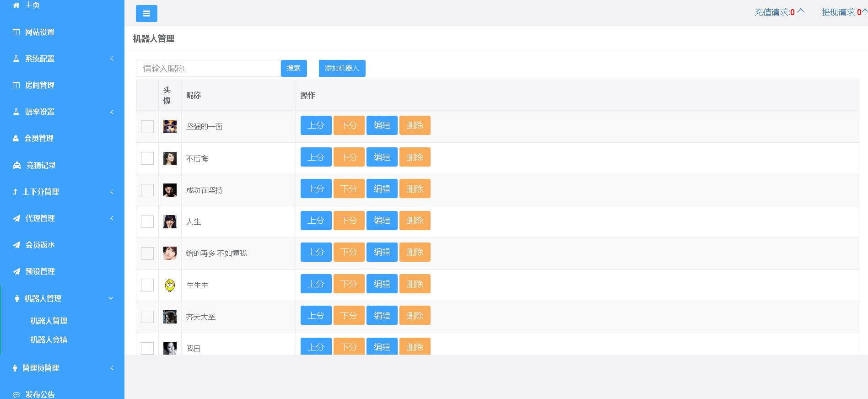Click the avatar thumbnail of 生生生
This screenshot has width=868, height=399.
click(170, 285)
